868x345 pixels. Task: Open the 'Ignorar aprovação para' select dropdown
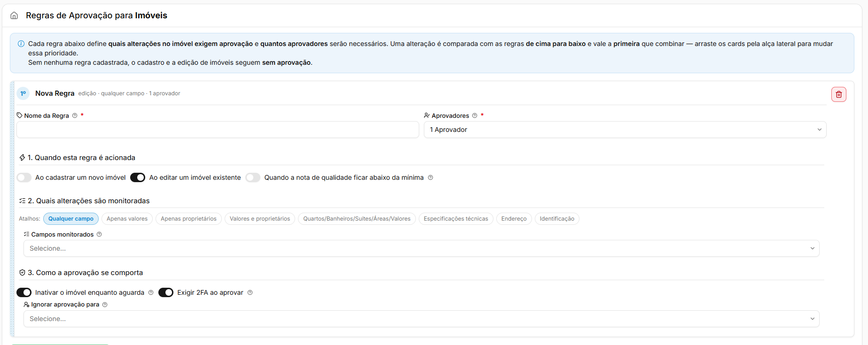tap(421, 319)
